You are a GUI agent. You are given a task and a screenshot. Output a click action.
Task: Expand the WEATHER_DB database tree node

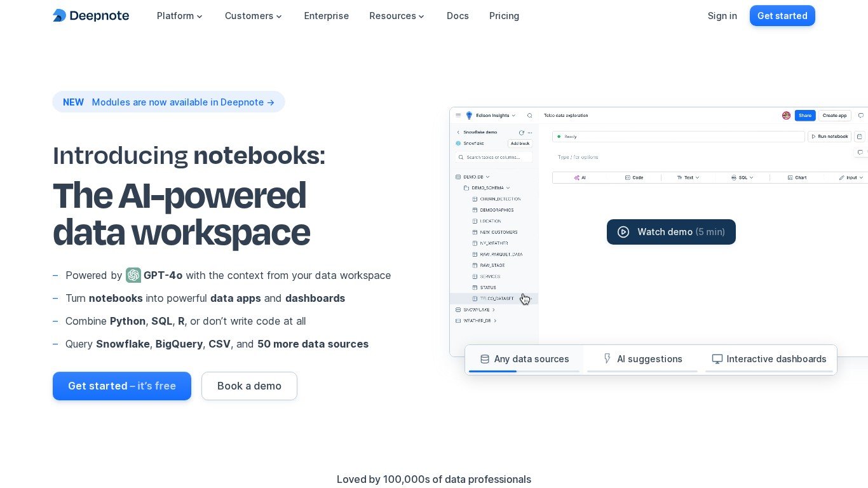coord(494,321)
